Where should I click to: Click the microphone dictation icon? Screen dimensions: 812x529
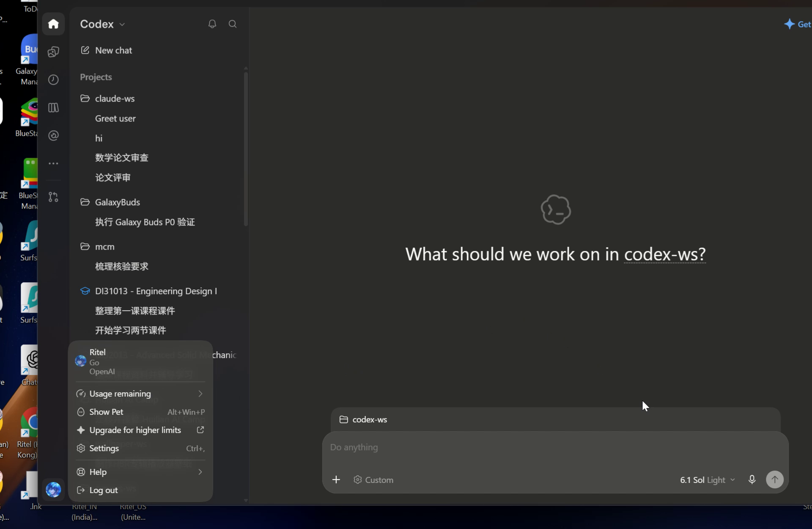pos(752,479)
